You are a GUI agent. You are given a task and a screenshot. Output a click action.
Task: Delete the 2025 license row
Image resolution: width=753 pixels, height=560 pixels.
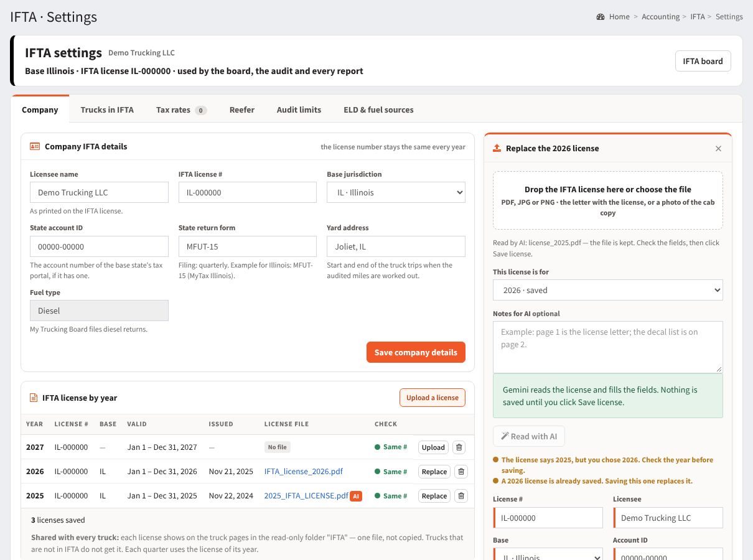[461, 496]
